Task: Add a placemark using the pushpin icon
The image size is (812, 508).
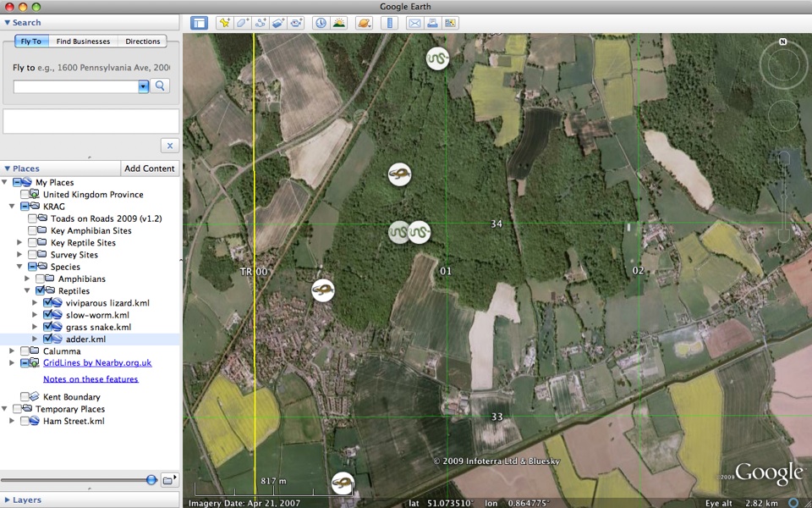Action: (x=224, y=23)
